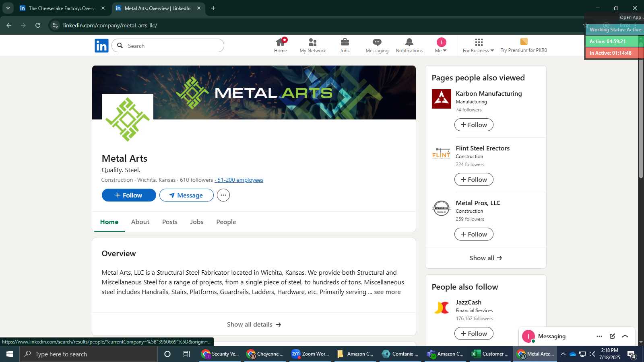
Task: Switch to the Jobs tab on company page
Action: pos(197,222)
